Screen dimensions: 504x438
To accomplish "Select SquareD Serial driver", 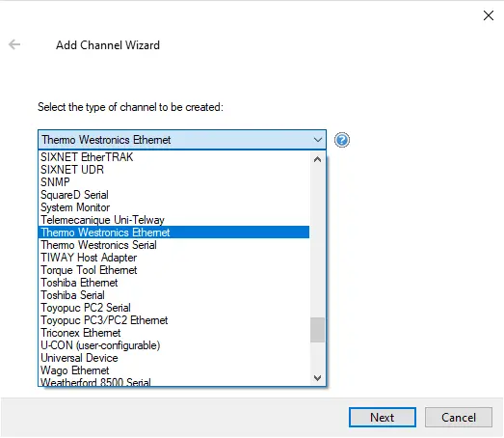I will click(x=173, y=195).
